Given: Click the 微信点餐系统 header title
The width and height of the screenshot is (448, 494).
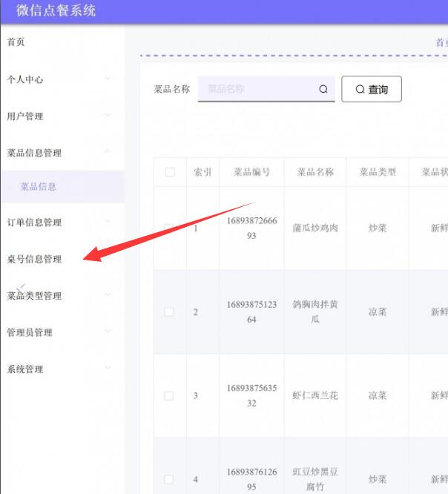Looking at the screenshot, I should point(56,10).
